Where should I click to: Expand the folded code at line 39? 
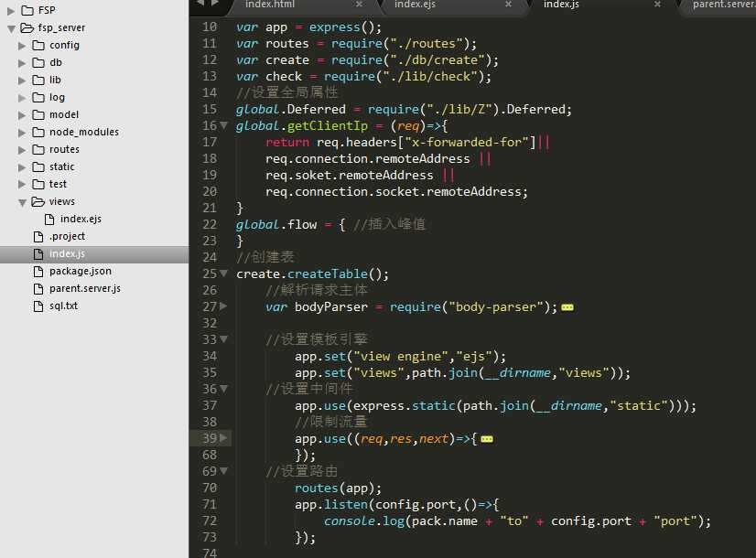(x=223, y=438)
